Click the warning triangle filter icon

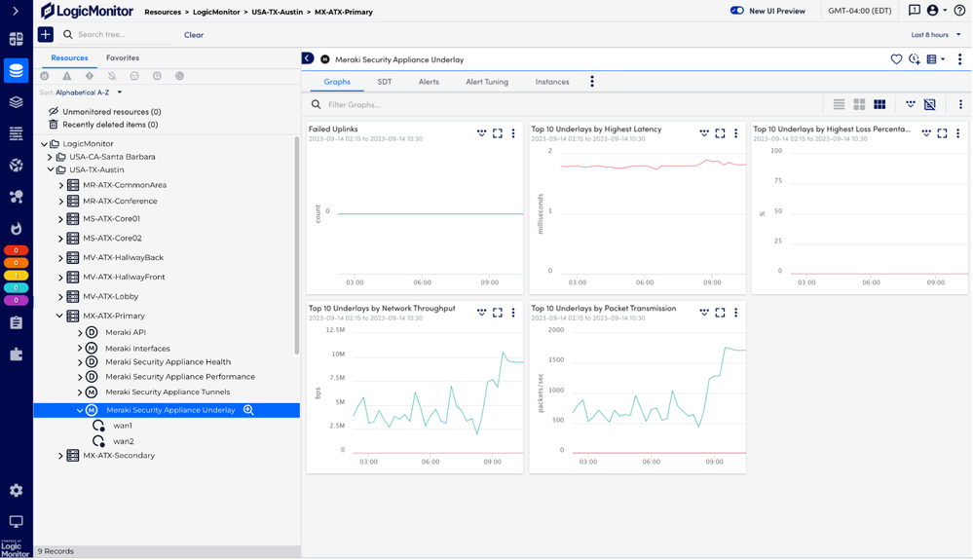[x=67, y=76]
